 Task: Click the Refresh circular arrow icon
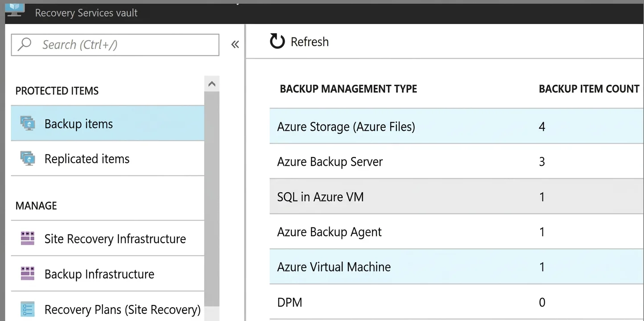click(x=277, y=41)
